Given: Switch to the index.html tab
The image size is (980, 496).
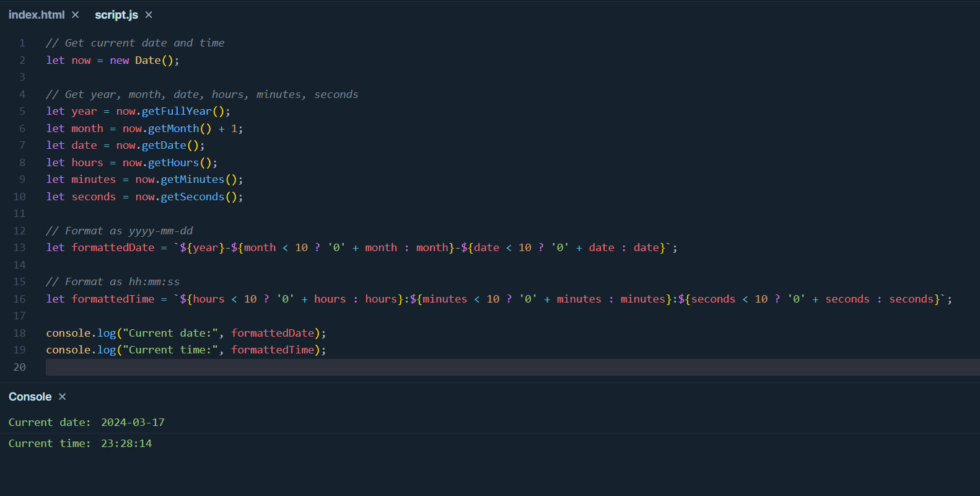Looking at the screenshot, I should (37, 15).
